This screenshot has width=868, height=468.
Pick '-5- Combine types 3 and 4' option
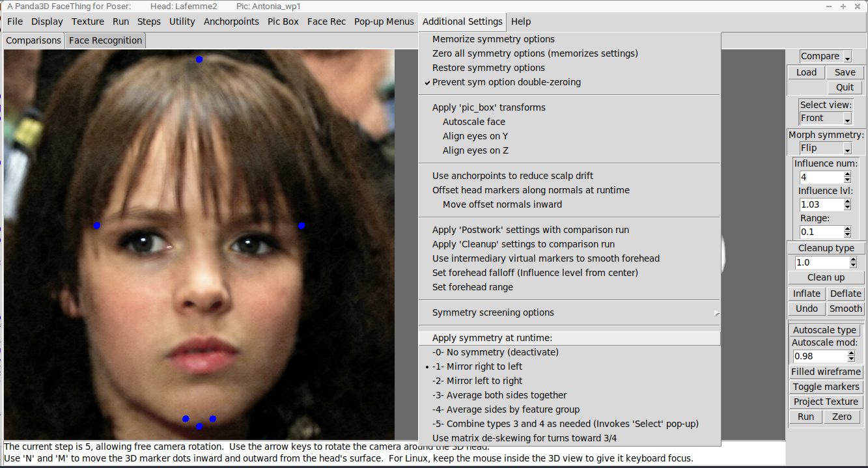569,424
